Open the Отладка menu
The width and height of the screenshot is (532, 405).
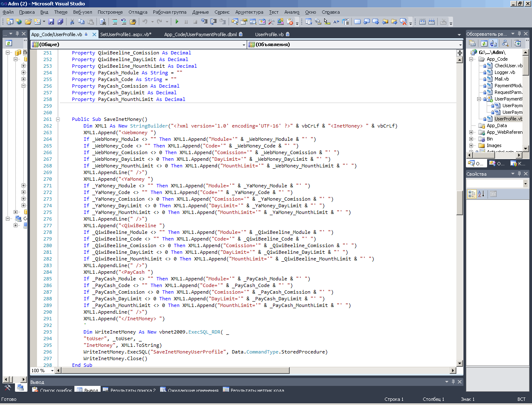coord(138,12)
